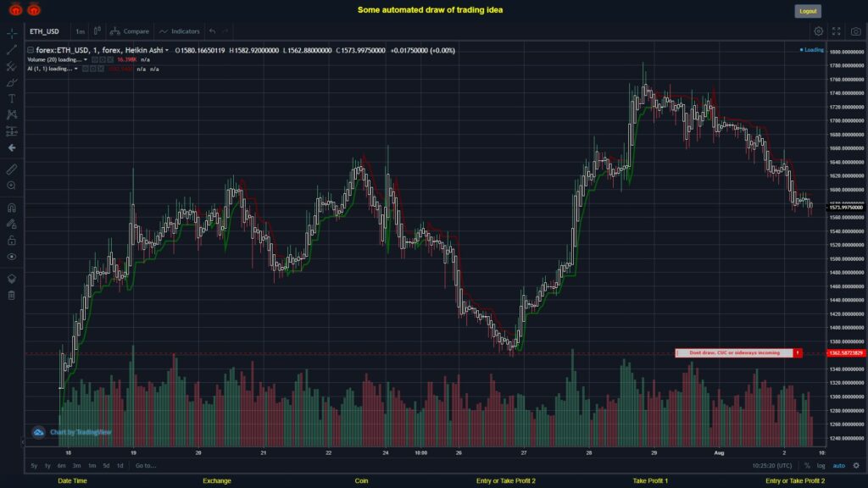Viewport: 868px width, 488px height.
Task: Remove drawings with trash icon
Action: 12,295
